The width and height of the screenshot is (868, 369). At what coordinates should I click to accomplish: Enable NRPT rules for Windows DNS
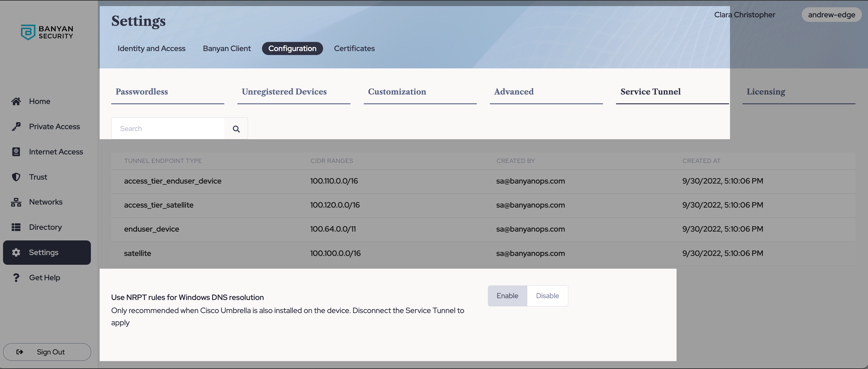coord(507,296)
